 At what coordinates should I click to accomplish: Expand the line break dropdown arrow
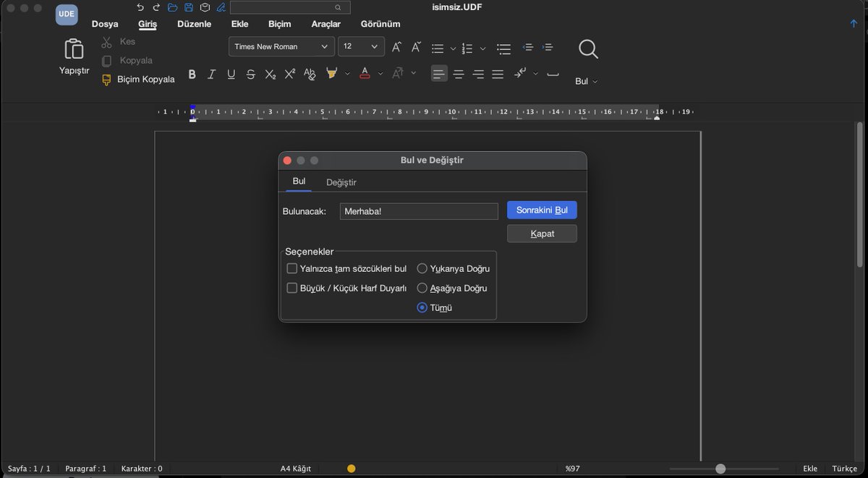pyautogui.click(x=536, y=74)
